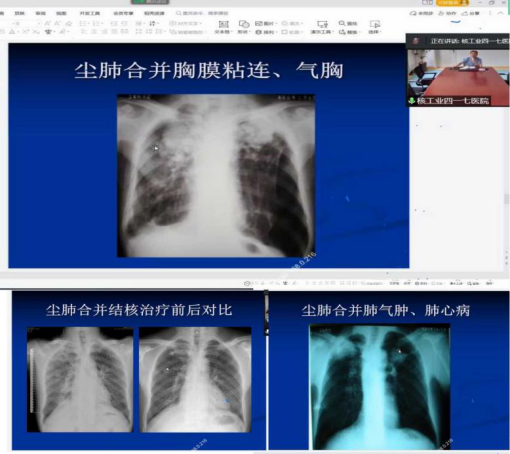The height and width of the screenshot is (454, 510).
Task: Click the insert picture icon
Action: (259, 23)
